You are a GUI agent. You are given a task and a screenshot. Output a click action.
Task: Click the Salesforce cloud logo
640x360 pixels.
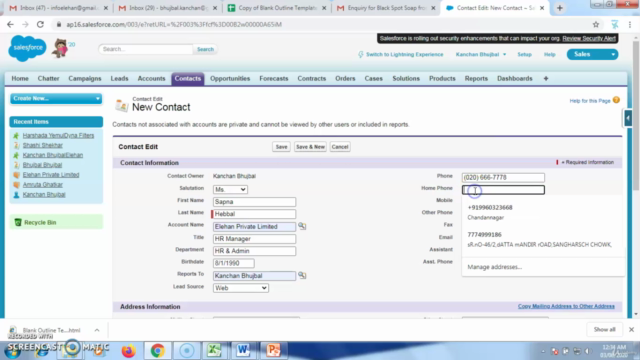[27, 48]
